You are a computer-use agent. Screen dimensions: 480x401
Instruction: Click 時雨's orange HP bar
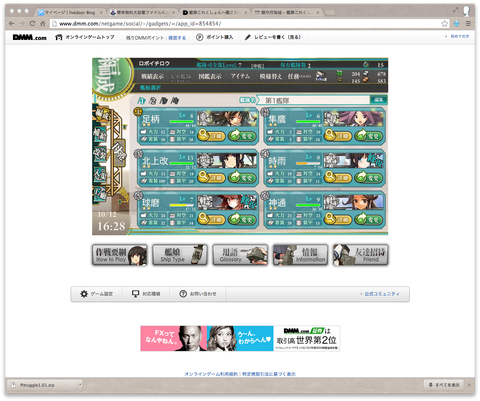(308, 164)
